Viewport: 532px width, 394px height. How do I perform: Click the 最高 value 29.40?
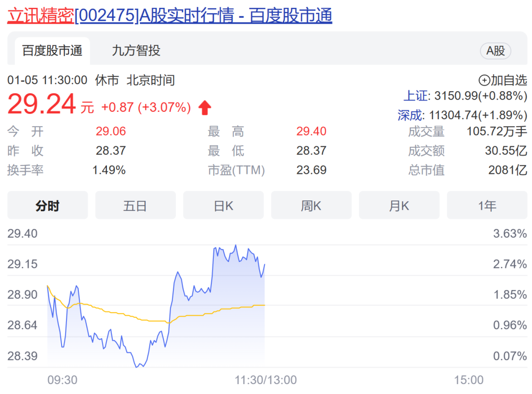pyautogui.click(x=311, y=131)
